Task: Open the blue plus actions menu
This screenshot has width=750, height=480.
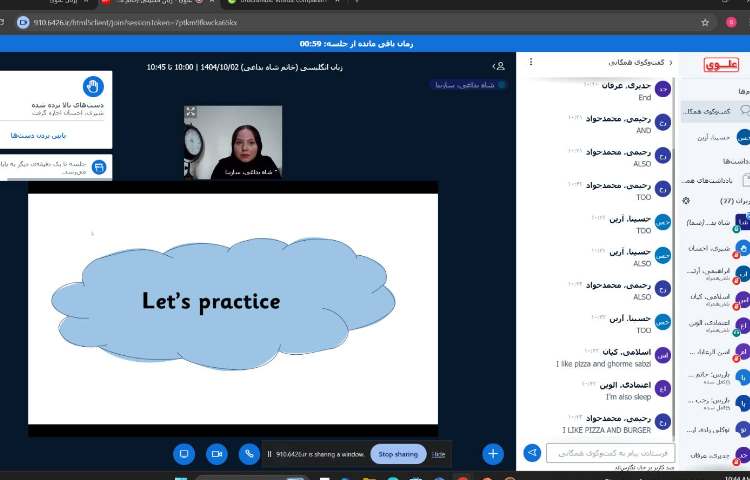Action: tap(493, 454)
